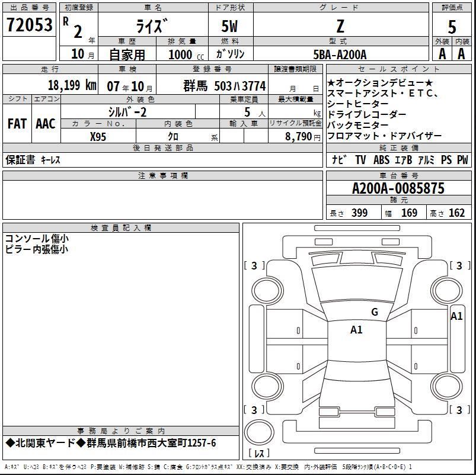Click the スマートアシスト・ETC sales point

point(382,94)
